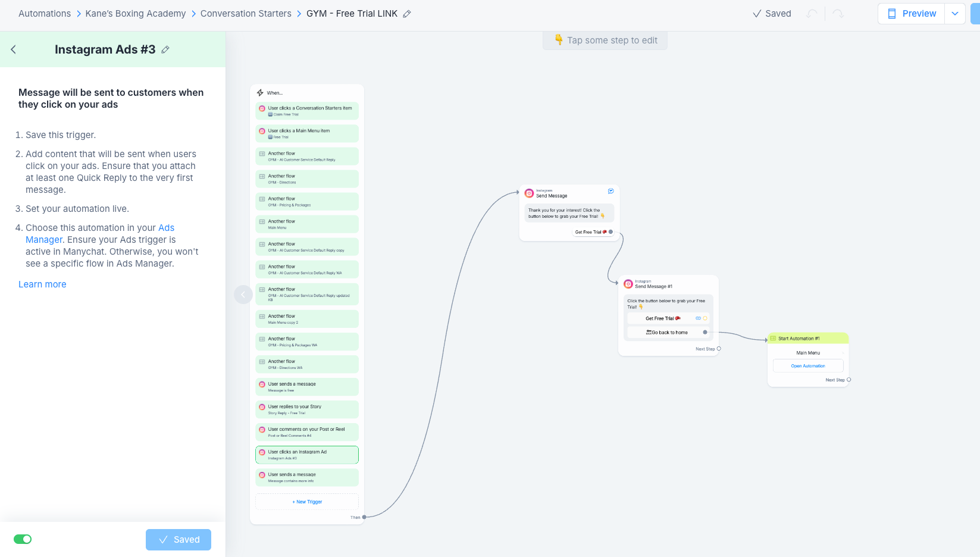This screenshot has height=557, width=980.
Task: Click the Preview button
Action: pyautogui.click(x=912, y=14)
